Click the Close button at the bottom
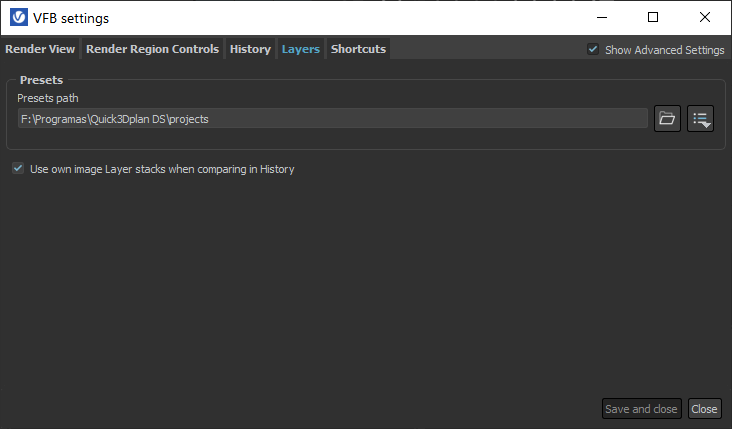Viewport: 732px width, 429px height. [x=704, y=409]
